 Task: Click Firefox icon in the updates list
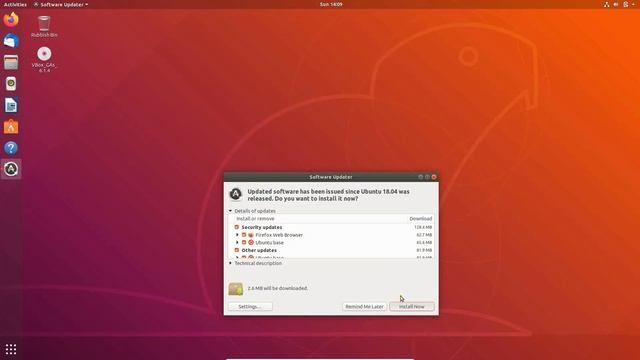(x=251, y=235)
